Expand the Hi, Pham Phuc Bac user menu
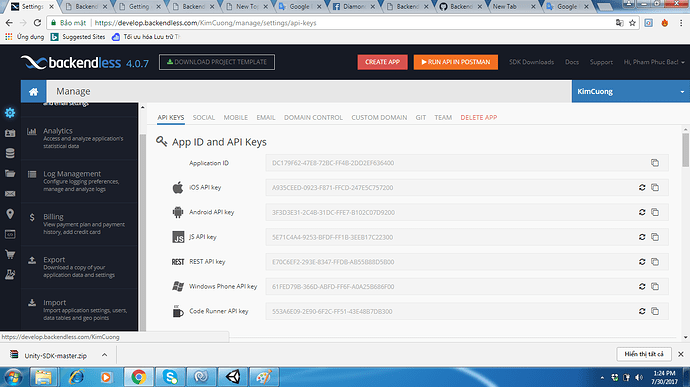Screen dimensions: 690x387 (x=654, y=62)
